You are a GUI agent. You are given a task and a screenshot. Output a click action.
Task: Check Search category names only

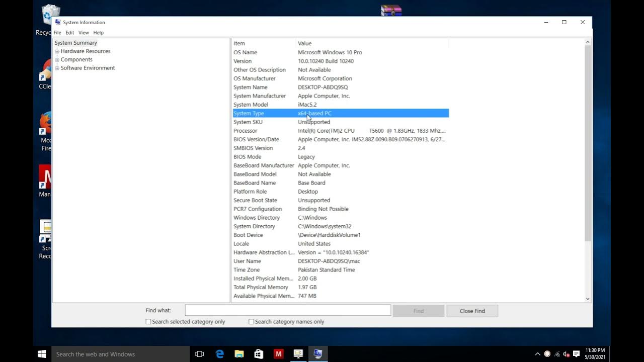[251, 322]
